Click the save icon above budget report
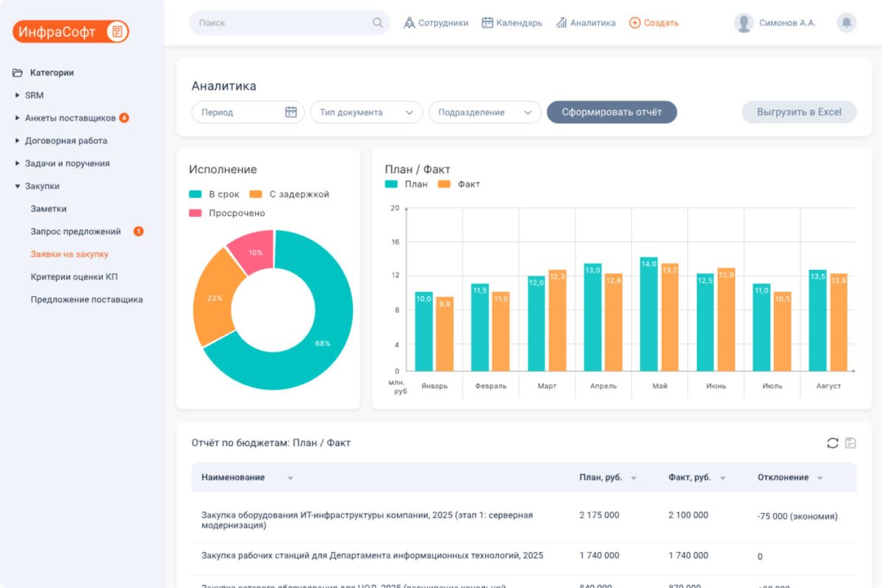This screenshot has width=882, height=588. [x=850, y=442]
